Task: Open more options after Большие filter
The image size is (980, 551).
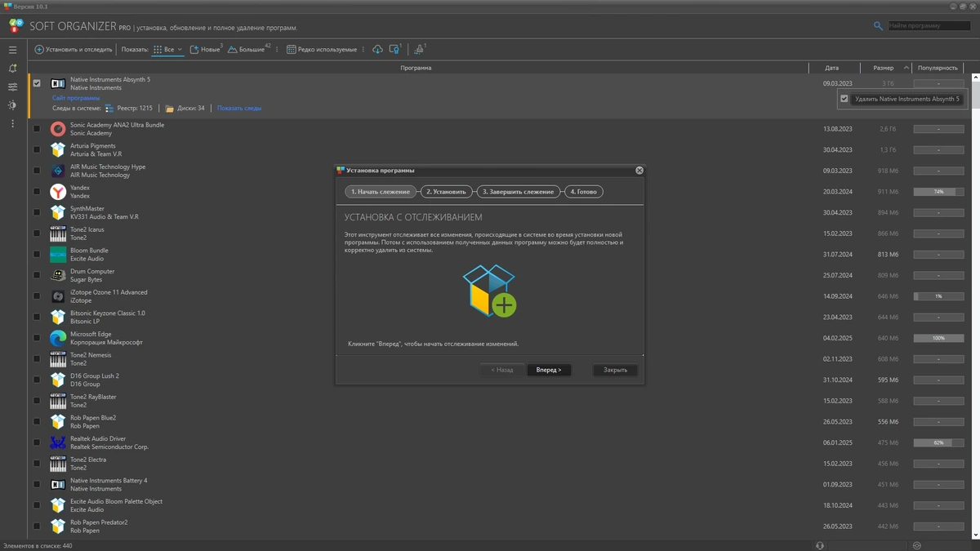Action: click(x=277, y=50)
